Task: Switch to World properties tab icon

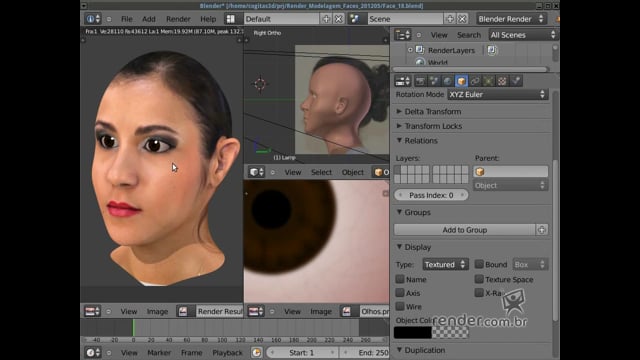Action: pos(447,81)
